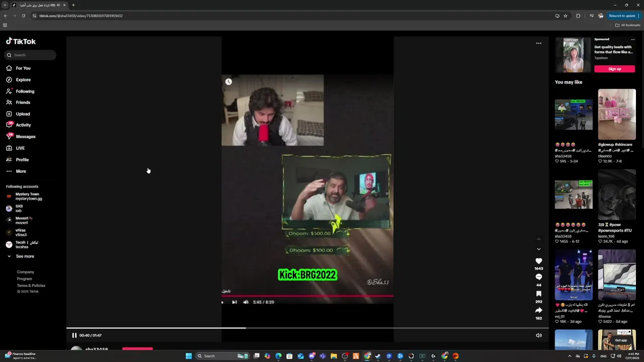Click the clock icon on the top clip
Image resolution: width=644 pixels, height=362 pixels.
click(228, 81)
